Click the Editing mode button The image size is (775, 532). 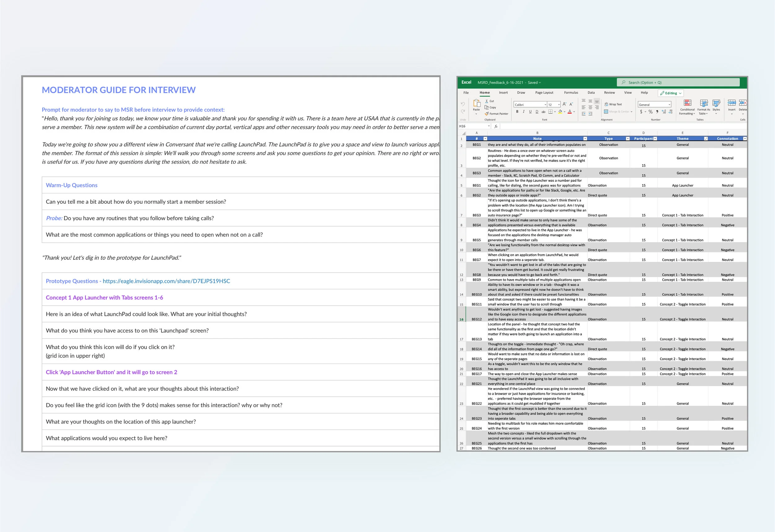[671, 93]
